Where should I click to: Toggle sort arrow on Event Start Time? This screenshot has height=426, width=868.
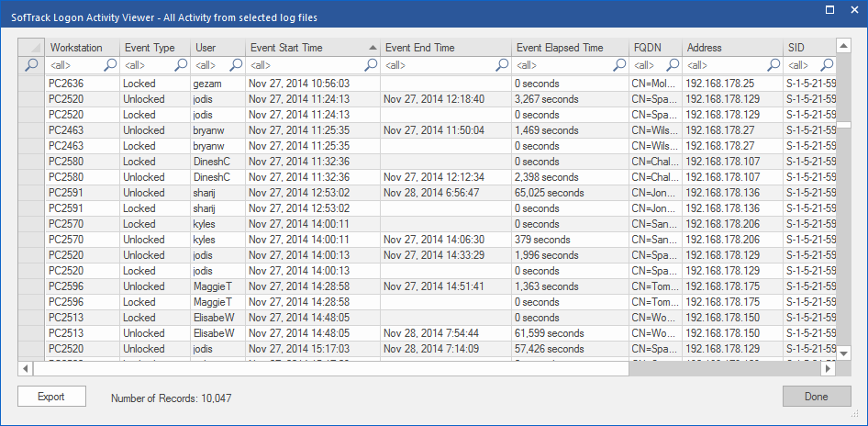(x=373, y=48)
